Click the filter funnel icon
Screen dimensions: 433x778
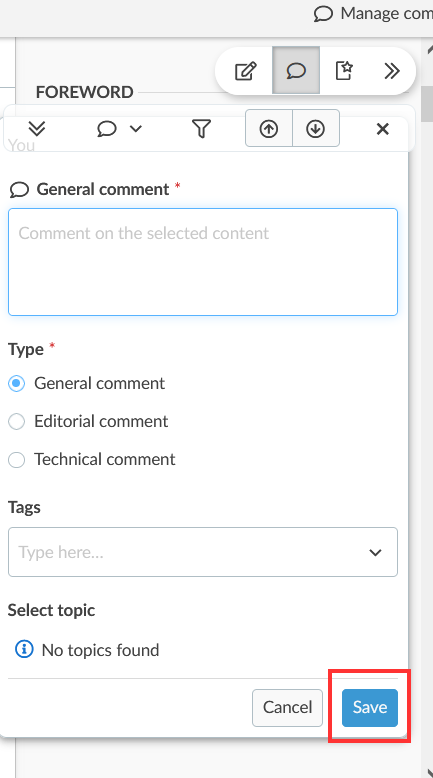pyautogui.click(x=201, y=129)
